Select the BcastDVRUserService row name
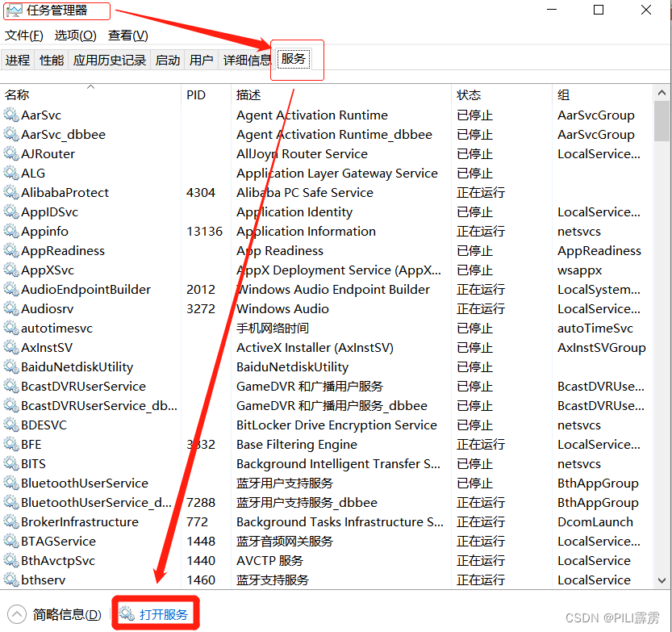Image resolution: width=672 pixels, height=632 pixels. tap(84, 386)
